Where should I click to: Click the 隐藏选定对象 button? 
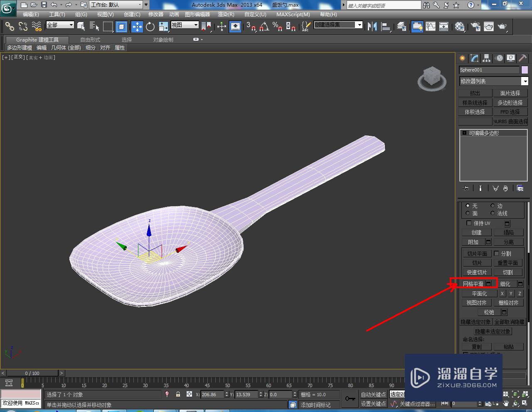(475, 322)
